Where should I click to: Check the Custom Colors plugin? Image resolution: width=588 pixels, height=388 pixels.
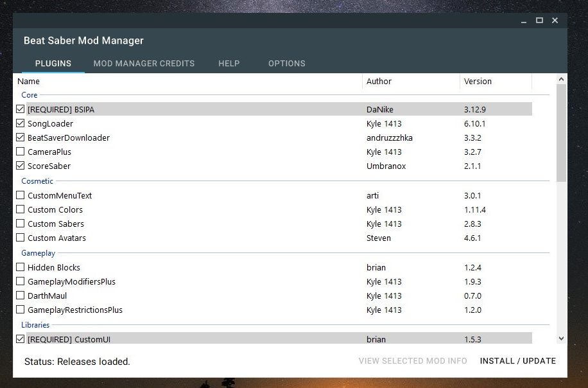point(21,209)
